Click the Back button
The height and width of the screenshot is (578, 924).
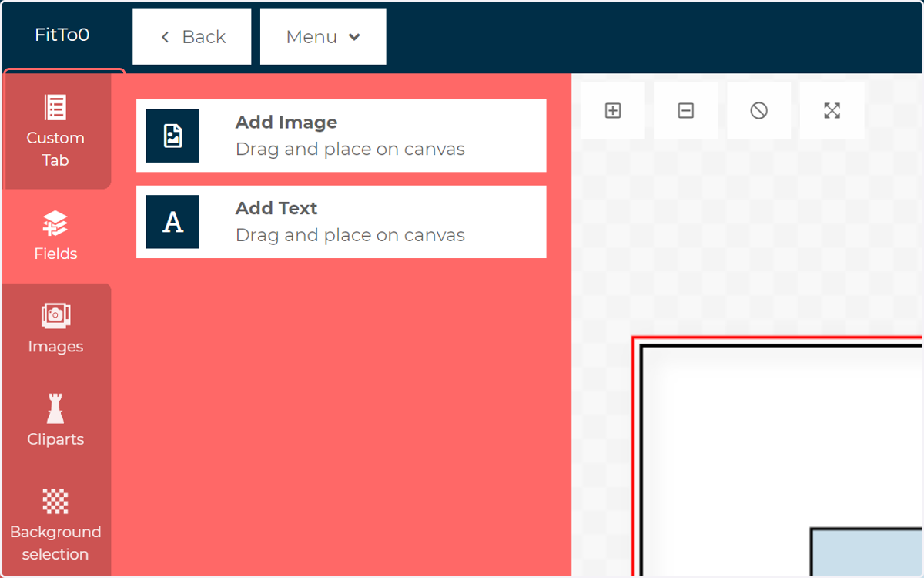pyautogui.click(x=192, y=37)
